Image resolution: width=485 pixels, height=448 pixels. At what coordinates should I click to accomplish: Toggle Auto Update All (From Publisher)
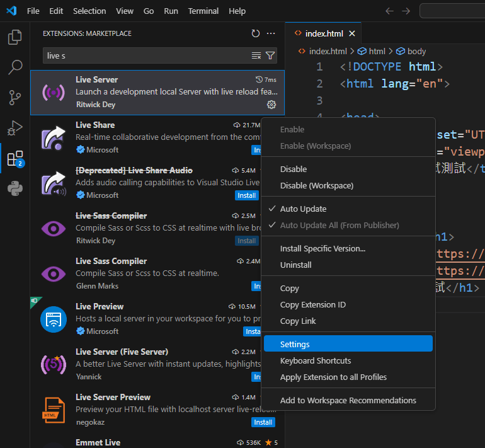pyautogui.click(x=348, y=225)
